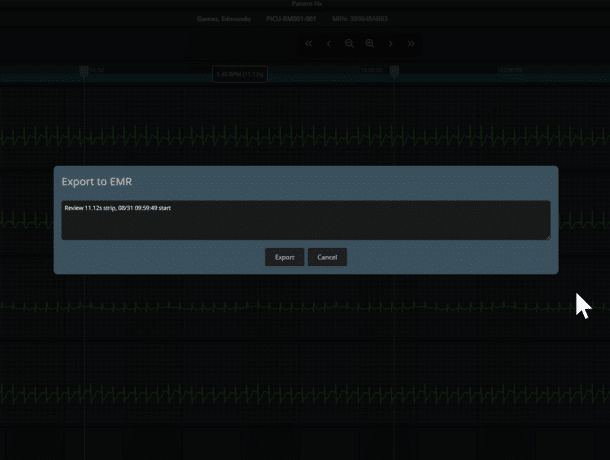Advance to next strip with single right arrow
The image size is (610, 460).
[x=390, y=44]
